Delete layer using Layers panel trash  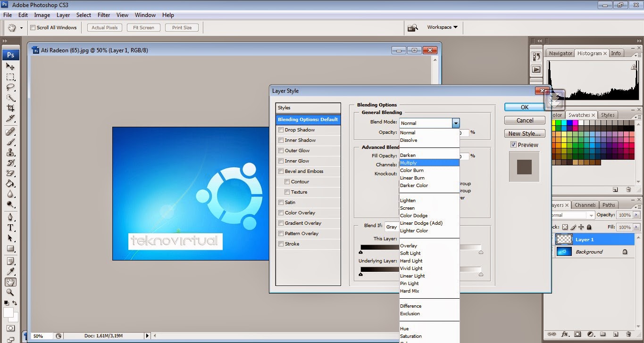click(x=628, y=335)
